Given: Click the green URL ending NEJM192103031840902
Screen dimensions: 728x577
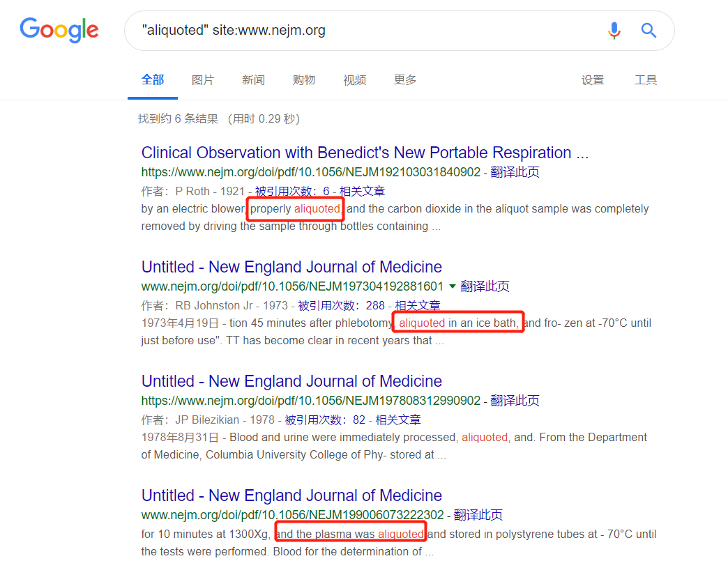Looking at the screenshot, I should tap(310, 172).
